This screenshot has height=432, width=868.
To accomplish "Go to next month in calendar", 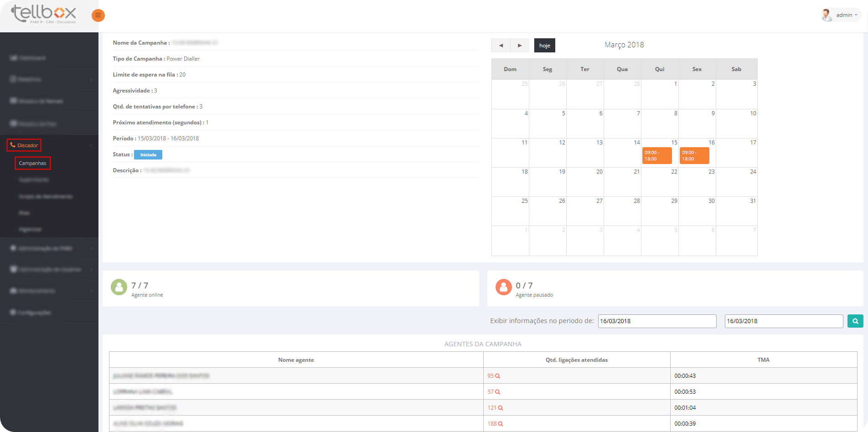I will [x=520, y=46].
